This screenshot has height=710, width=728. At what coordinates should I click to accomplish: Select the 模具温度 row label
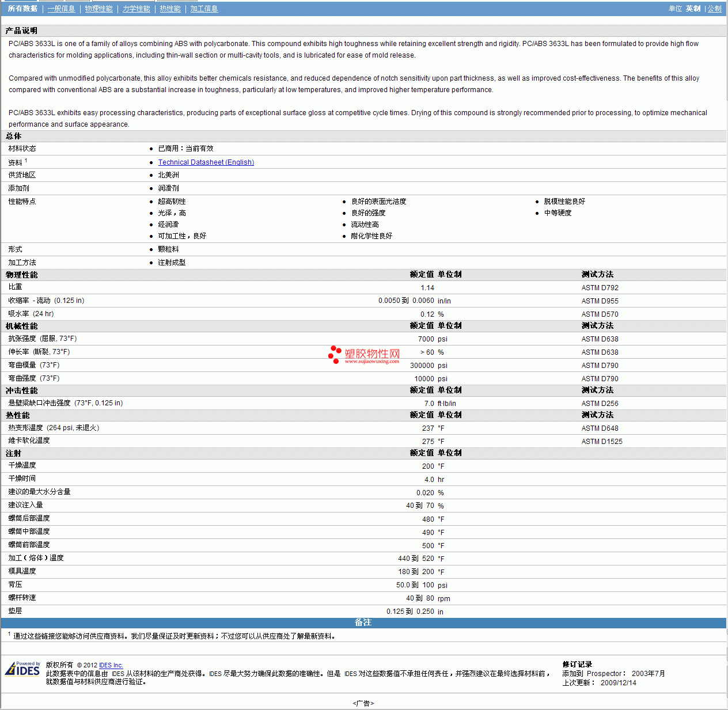click(x=22, y=571)
